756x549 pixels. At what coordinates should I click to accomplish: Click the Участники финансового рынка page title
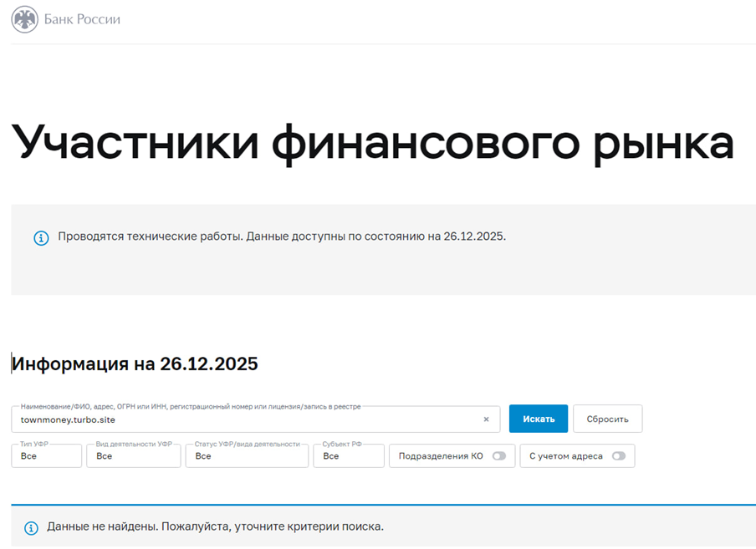(x=370, y=142)
